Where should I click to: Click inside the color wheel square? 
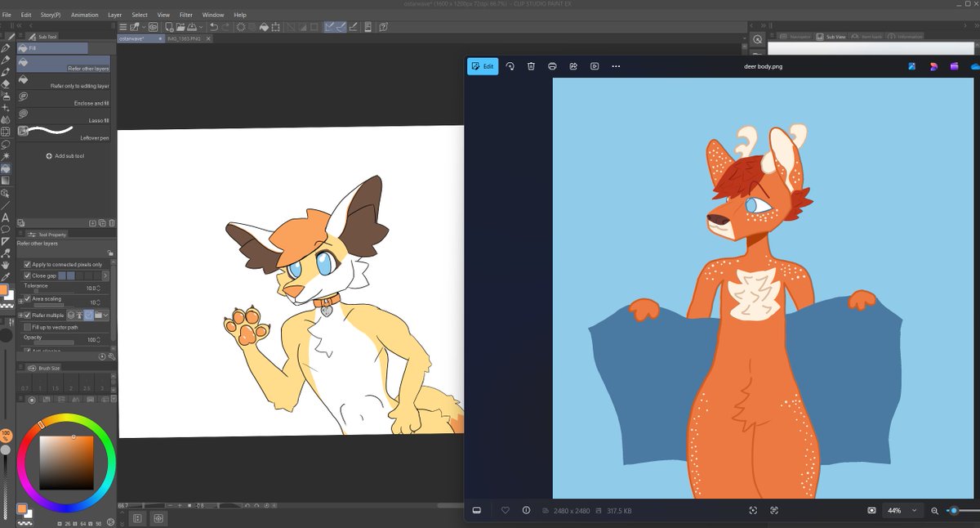point(66,463)
